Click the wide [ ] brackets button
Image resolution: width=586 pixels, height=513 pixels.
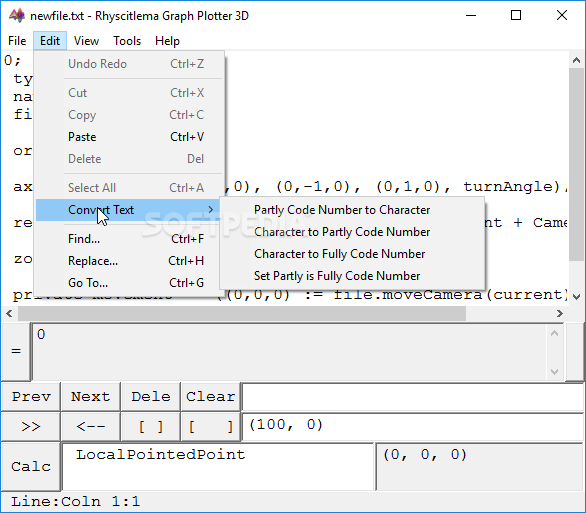pyautogui.click(x=210, y=426)
